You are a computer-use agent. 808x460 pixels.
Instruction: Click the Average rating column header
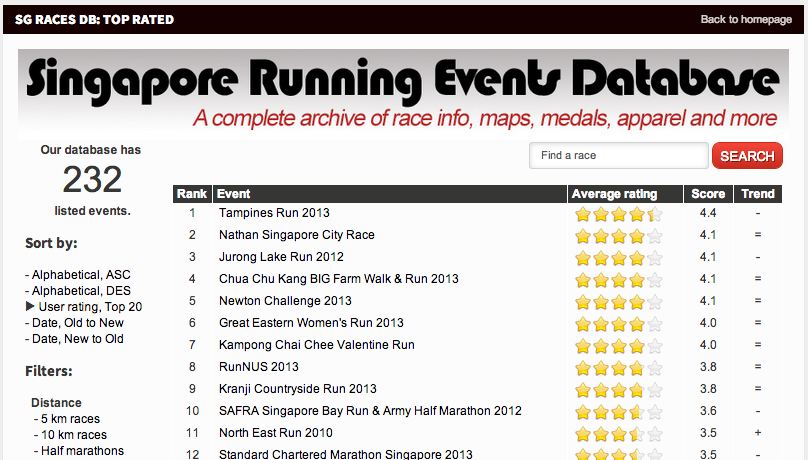(625, 194)
